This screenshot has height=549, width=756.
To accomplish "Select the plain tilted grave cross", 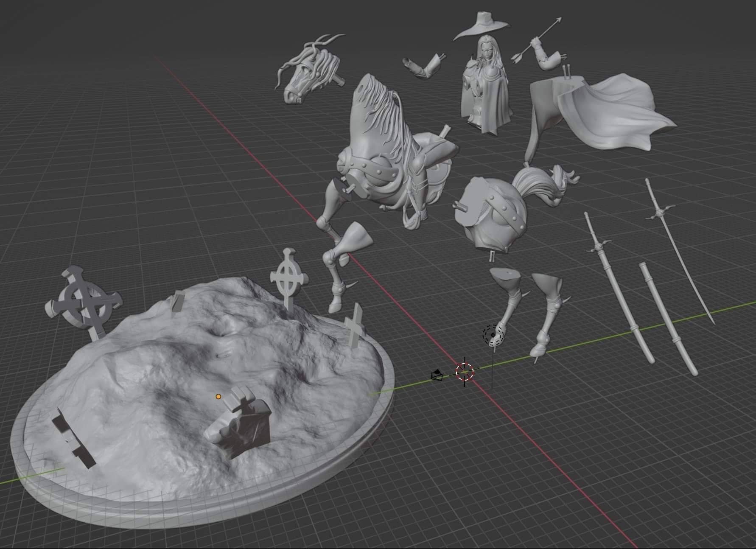I will [x=355, y=325].
